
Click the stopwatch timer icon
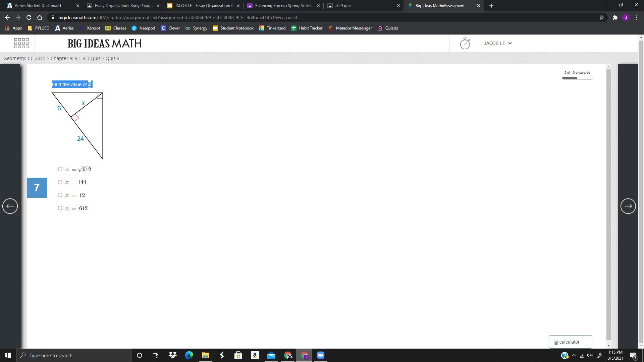tap(465, 43)
